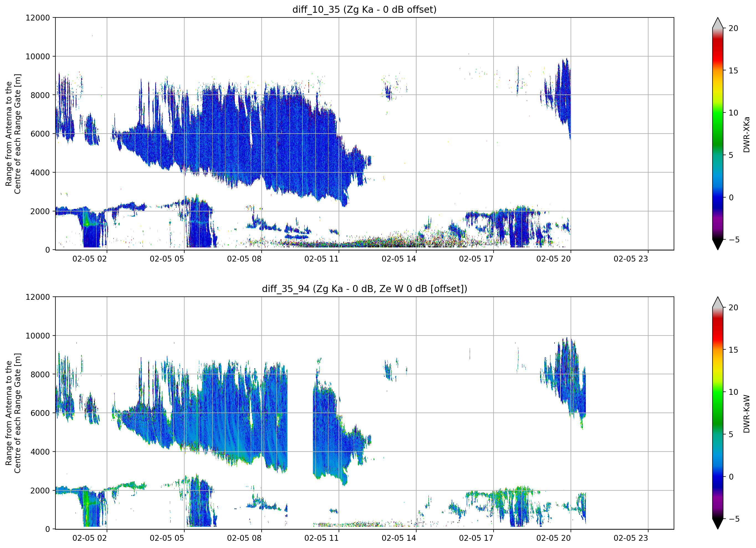Click the "02-05 08" time tick under diff_10_35 plot
Screen dimensions: 756x548
244,259
